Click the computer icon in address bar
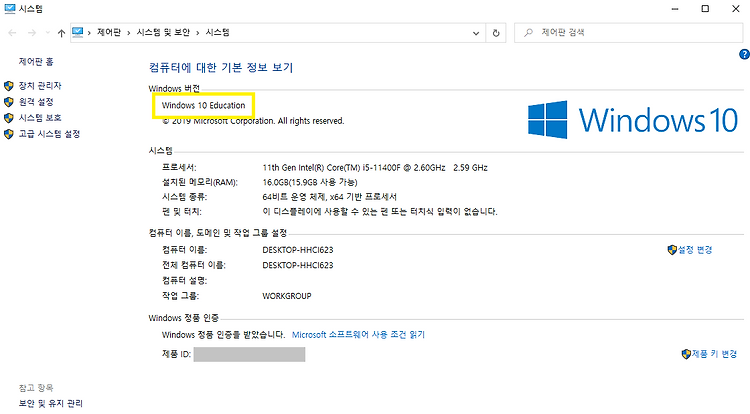750x414 pixels. (x=77, y=32)
